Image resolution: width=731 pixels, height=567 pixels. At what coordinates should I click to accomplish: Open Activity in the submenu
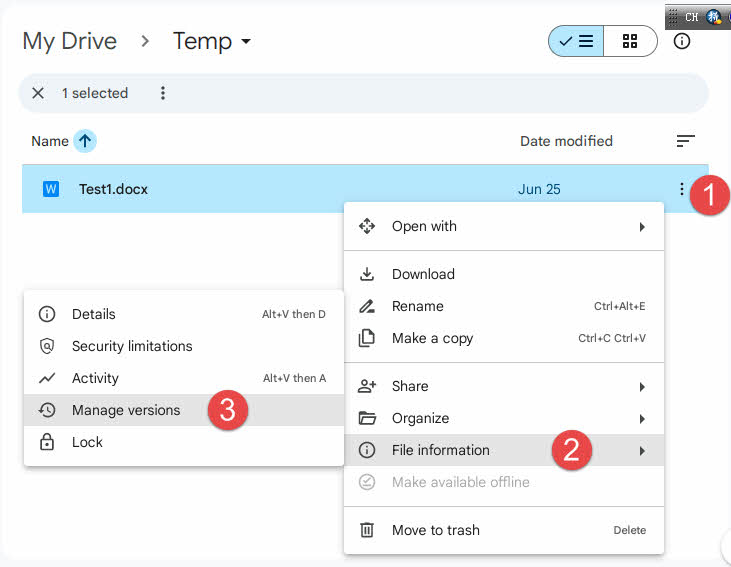184,378
